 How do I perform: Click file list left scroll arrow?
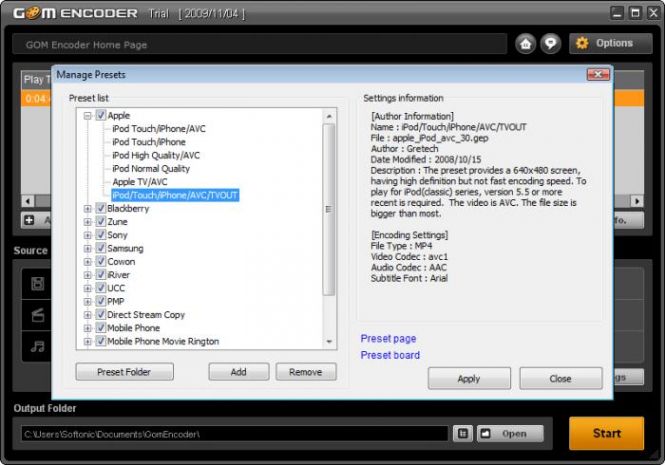coord(28,201)
